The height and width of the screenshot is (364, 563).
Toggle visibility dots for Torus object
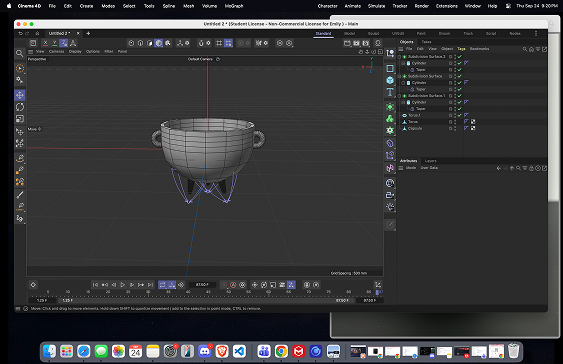(455, 122)
